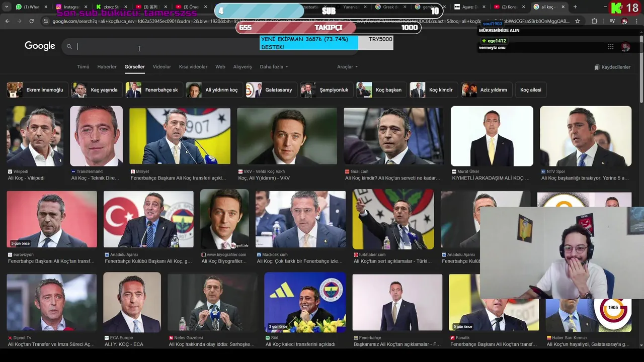Open the Transfermarkt image result thumbnail
Viewport: 644px width, 362px height.
pyautogui.click(x=96, y=136)
